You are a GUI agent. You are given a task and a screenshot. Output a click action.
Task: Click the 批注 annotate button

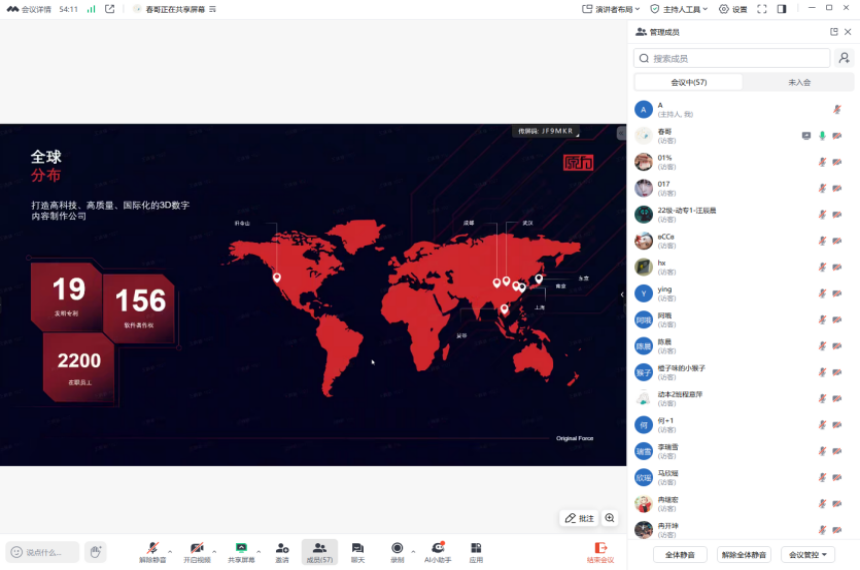pos(579,518)
